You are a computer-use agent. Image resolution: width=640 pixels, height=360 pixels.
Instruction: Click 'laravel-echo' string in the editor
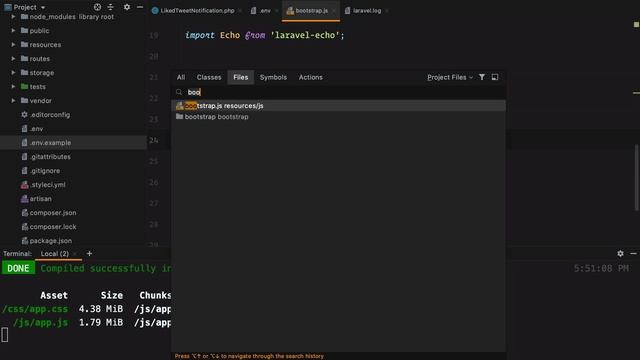click(x=305, y=35)
